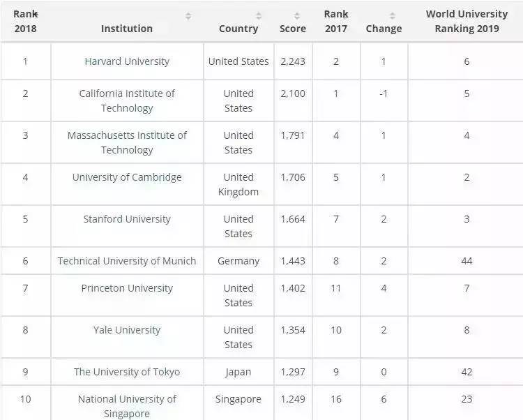Image resolution: width=523 pixels, height=420 pixels.
Task: Click the sort arrows beside Institution header
Action: click(x=188, y=16)
